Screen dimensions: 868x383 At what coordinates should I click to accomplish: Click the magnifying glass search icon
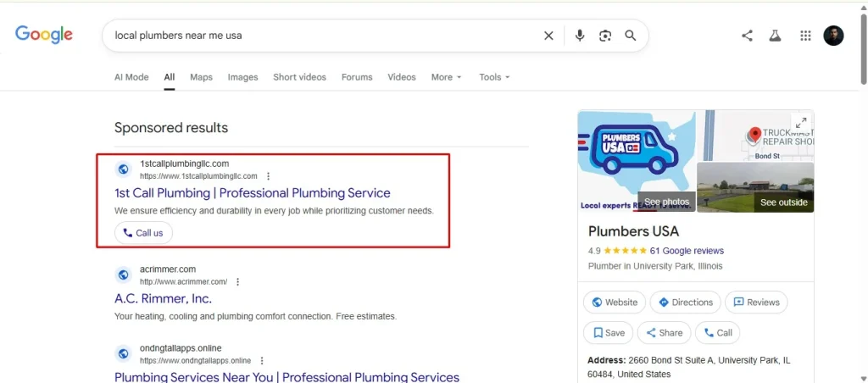pos(631,36)
